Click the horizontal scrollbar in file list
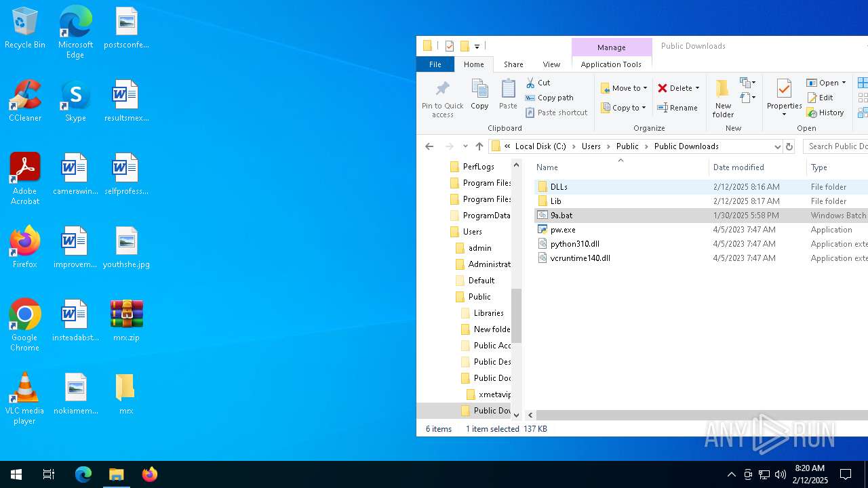 (x=701, y=415)
